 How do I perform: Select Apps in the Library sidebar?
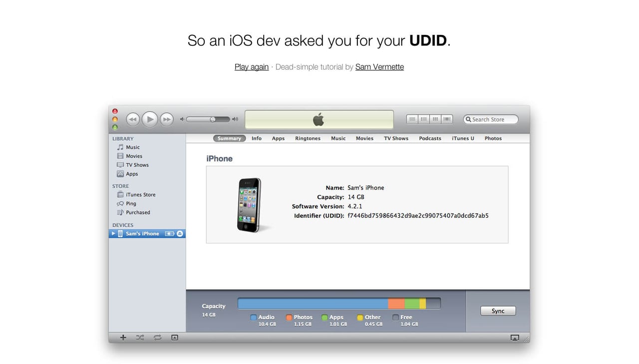point(132,174)
